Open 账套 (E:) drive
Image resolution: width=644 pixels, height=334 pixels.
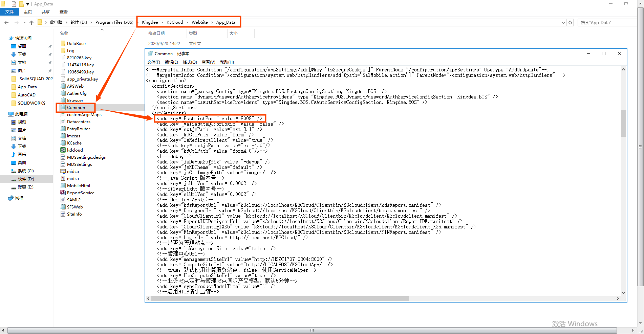pyautogui.click(x=26, y=187)
